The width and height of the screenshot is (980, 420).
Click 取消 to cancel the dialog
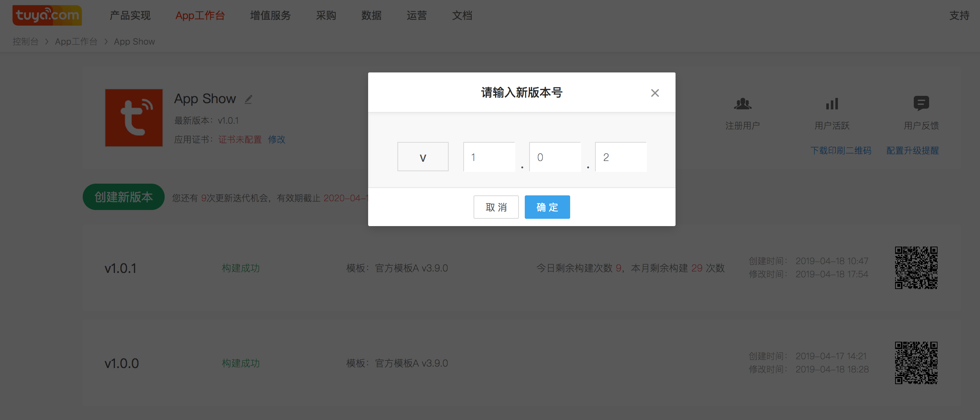[x=496, y=207]
